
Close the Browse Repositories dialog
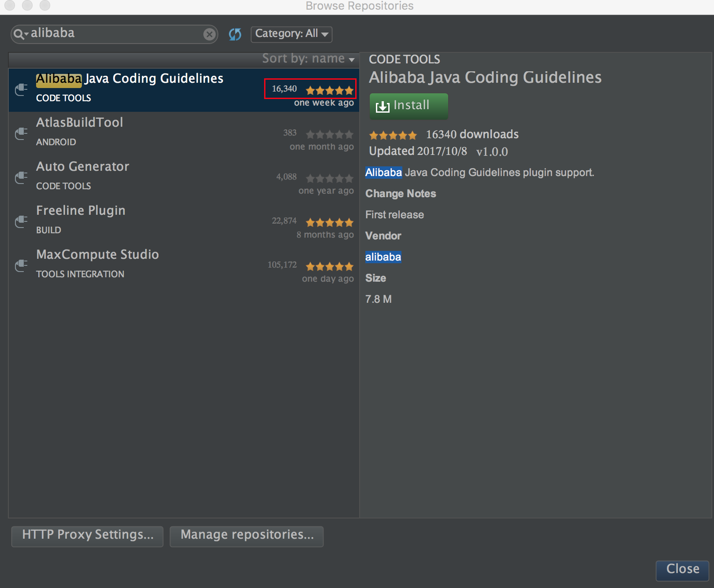click(682, 570)
